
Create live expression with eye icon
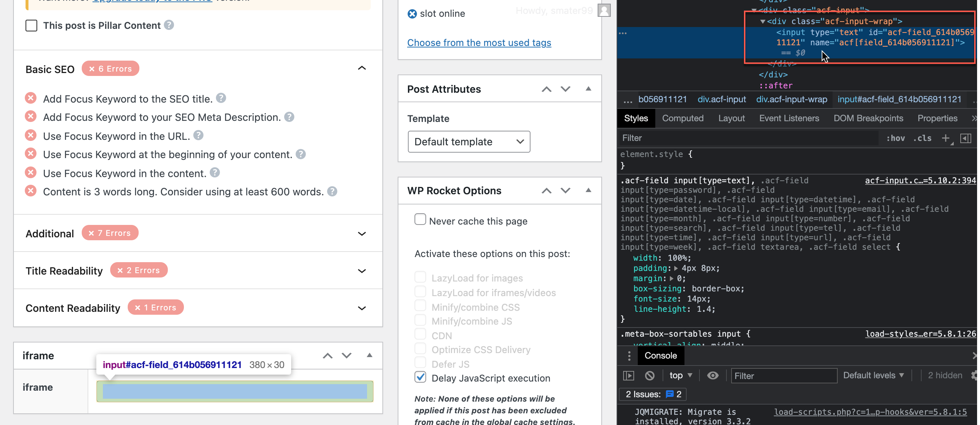[x=713, y=376]
